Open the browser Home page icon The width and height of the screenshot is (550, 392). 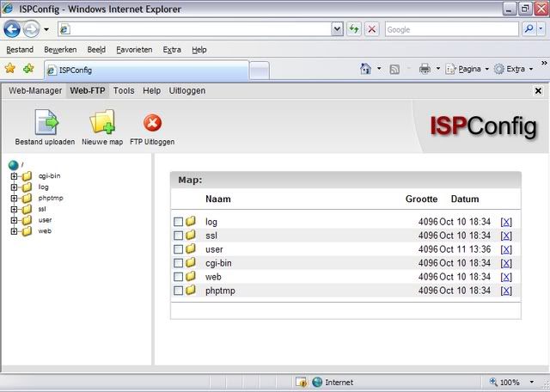(x=366, y=69)
